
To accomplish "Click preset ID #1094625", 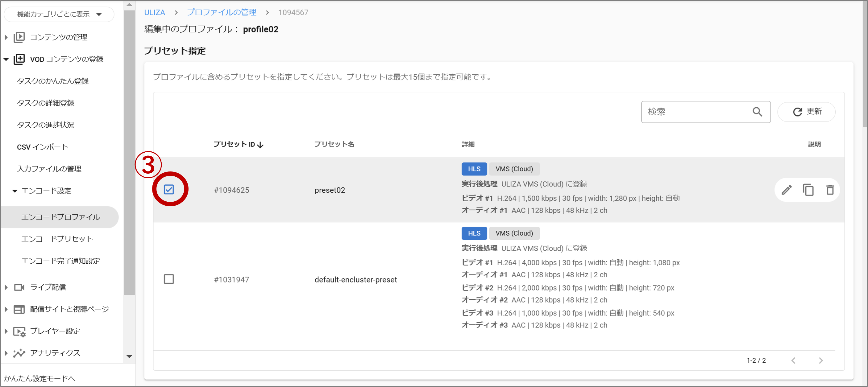I will tap(231, 190).
